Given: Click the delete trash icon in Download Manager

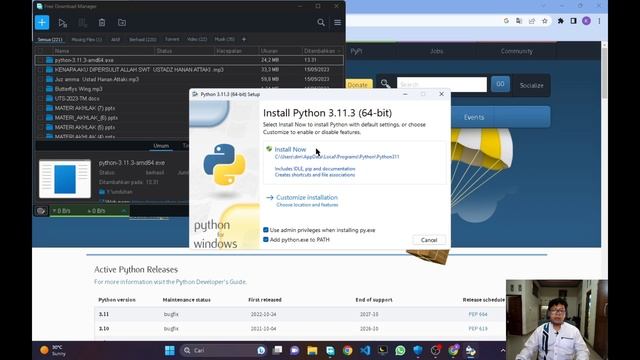Looking at the screenshot, I should pos(102,23).
